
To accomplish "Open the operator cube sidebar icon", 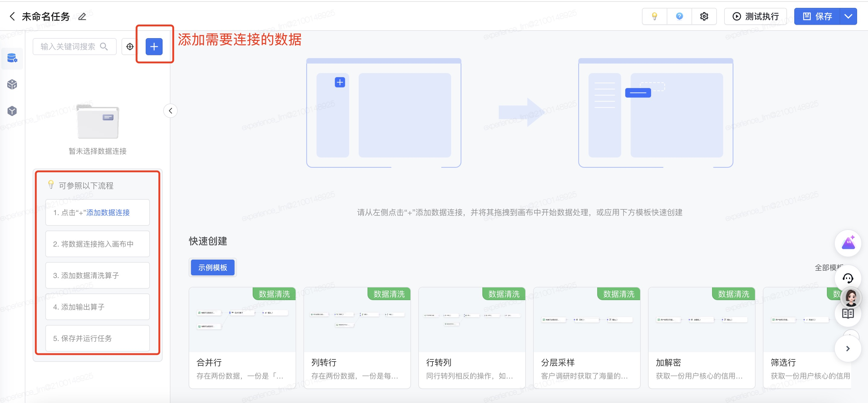I will point(12,84).
